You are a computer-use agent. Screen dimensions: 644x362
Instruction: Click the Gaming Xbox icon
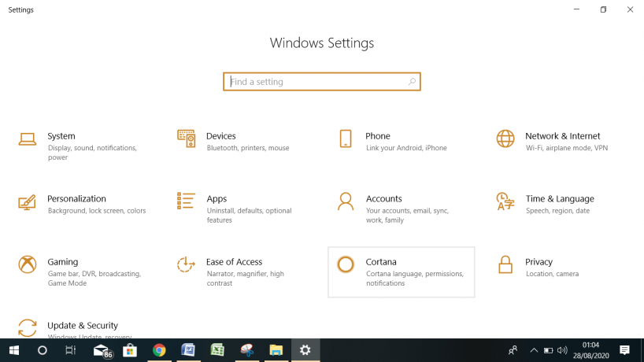(x=28, y=264)
